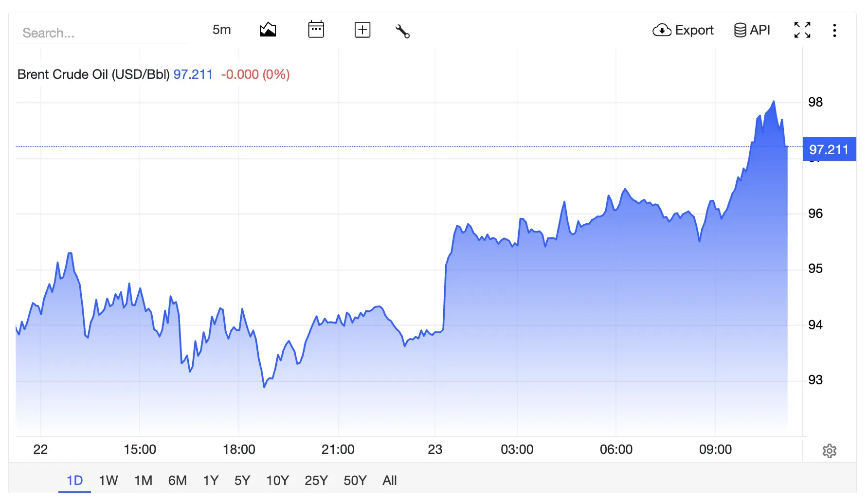
Task: Show the All history range
Action: [x=390, y=481]
